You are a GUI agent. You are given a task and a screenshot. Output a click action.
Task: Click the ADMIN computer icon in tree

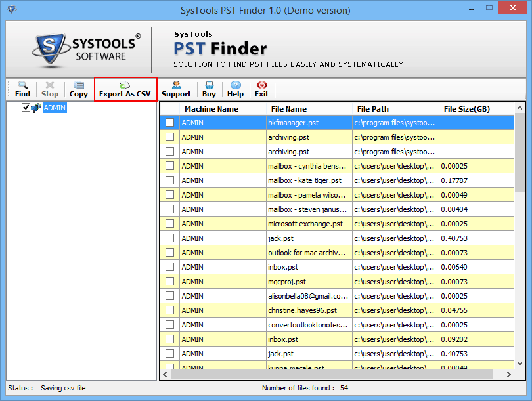click(x=35, y=108)
